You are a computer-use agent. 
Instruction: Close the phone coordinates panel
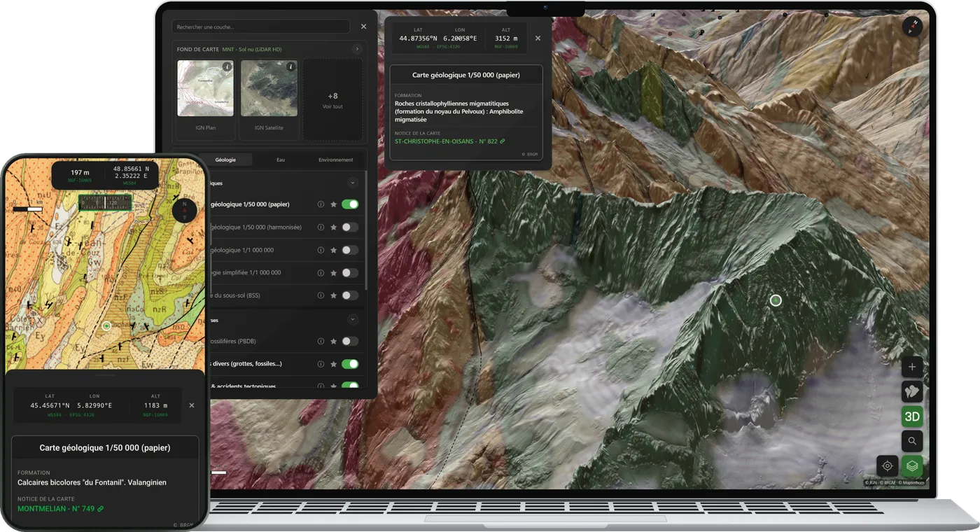click(x=192, y=405)
